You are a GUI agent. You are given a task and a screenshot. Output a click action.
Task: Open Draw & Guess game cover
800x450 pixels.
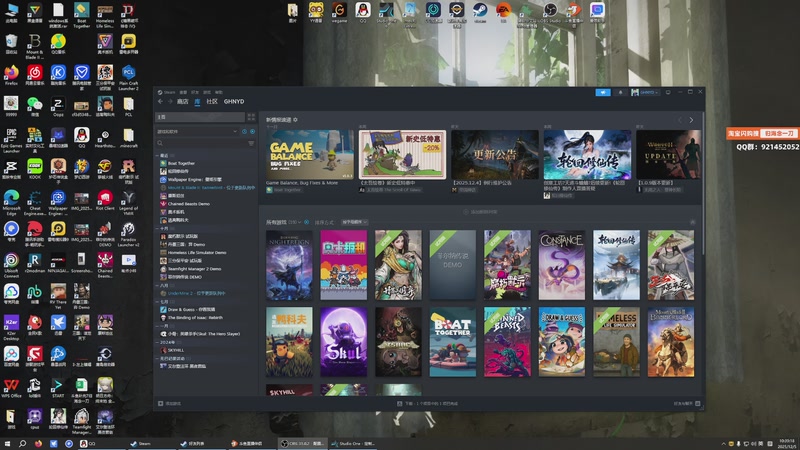(x=562, y=342)
